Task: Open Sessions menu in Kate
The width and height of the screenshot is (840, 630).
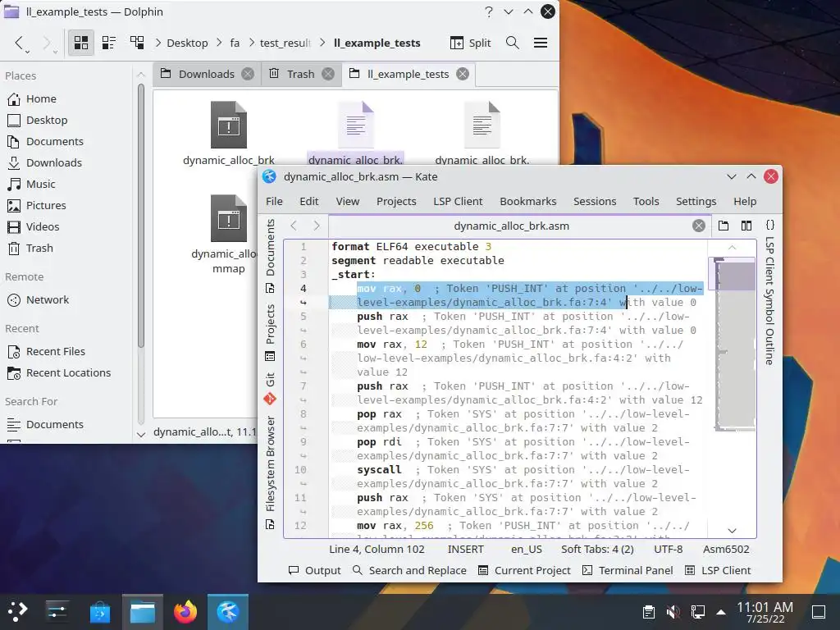Action: [x=595, y=202]
